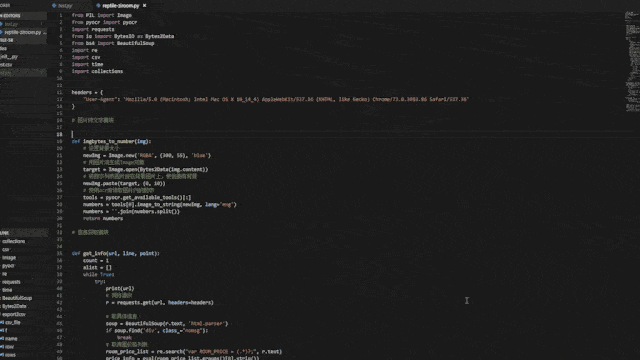Select BeautifulSoup in the outline panel
640x360 pixels.
pyautogui.click(x=17, y=298)
